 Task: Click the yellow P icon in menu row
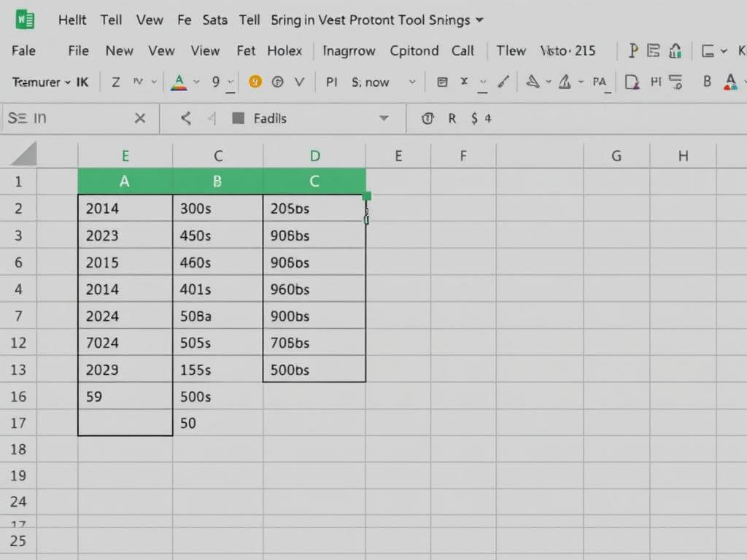[633, 50]
